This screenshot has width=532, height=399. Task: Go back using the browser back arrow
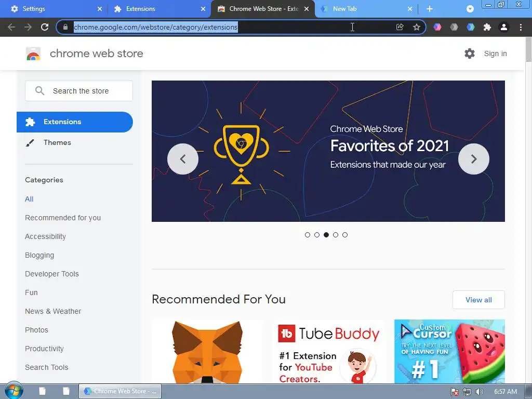click(11, 27)
